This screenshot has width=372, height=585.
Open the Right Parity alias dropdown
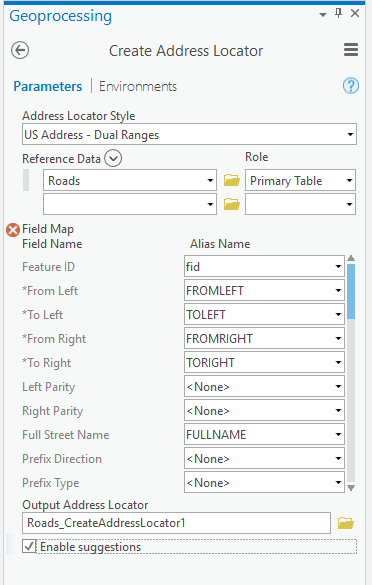(x=264, y=410)
